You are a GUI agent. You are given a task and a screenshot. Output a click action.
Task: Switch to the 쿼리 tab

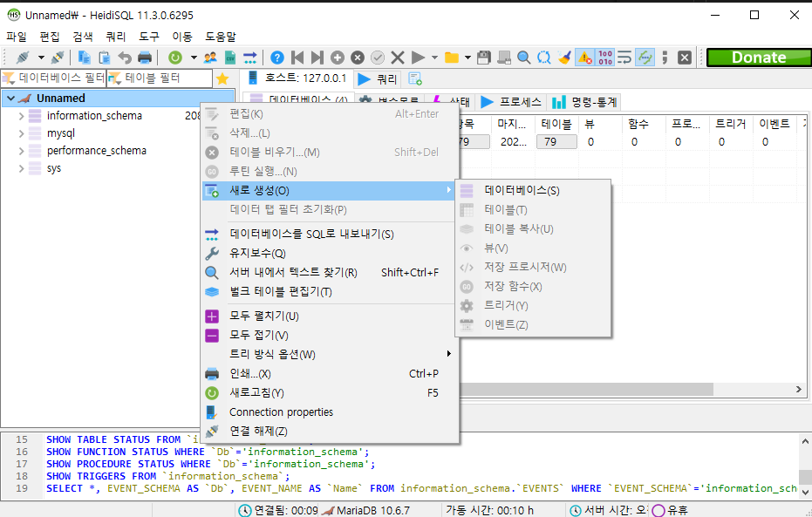pos(378,79)
